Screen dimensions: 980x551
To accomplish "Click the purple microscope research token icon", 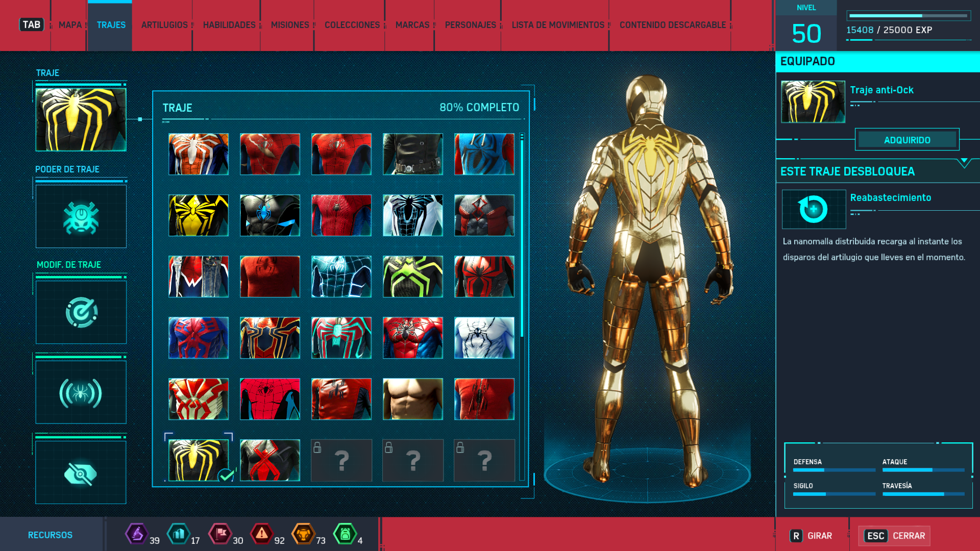I will [136, 534].
